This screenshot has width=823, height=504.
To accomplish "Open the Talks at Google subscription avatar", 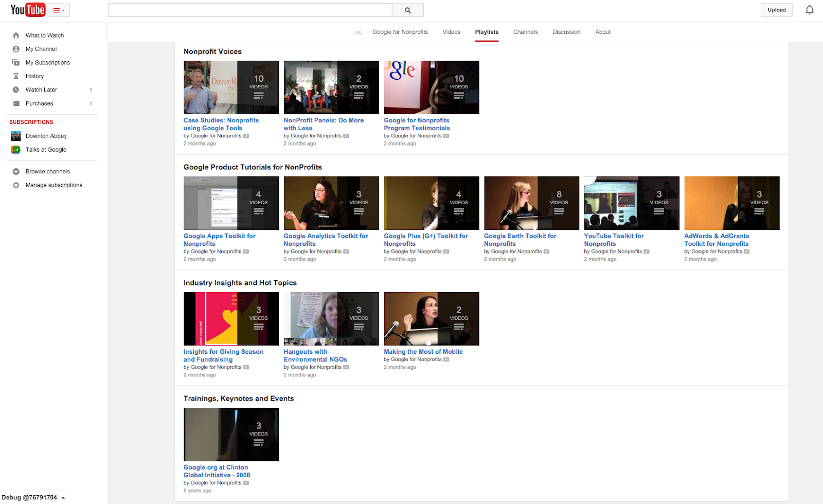I will 16,150.
